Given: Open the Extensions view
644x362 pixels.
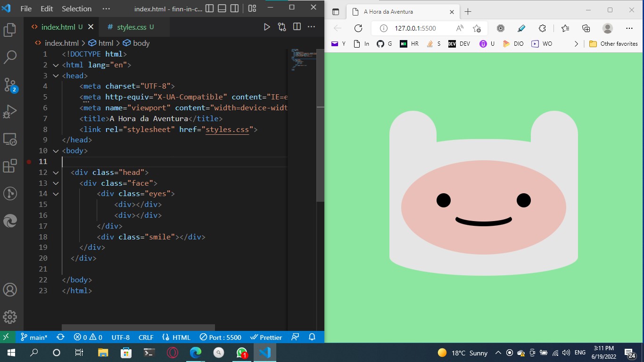Looking at the screenshot, I should (x=10, y=166).
